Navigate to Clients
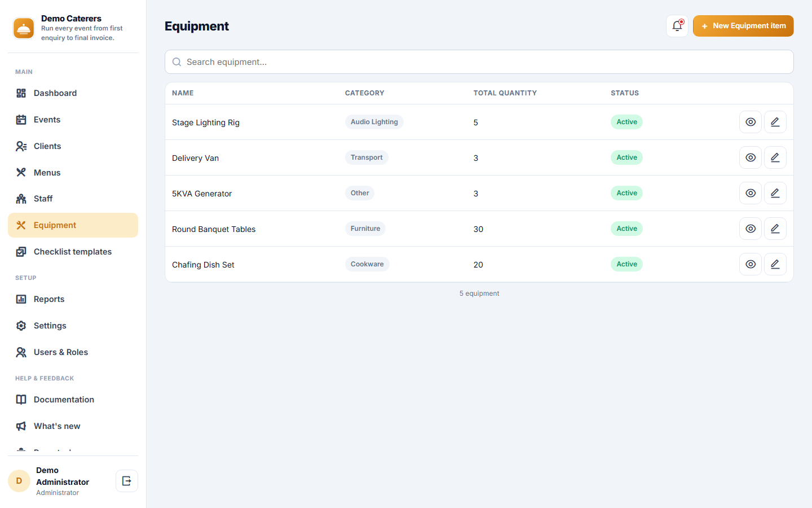 (73, 146)
